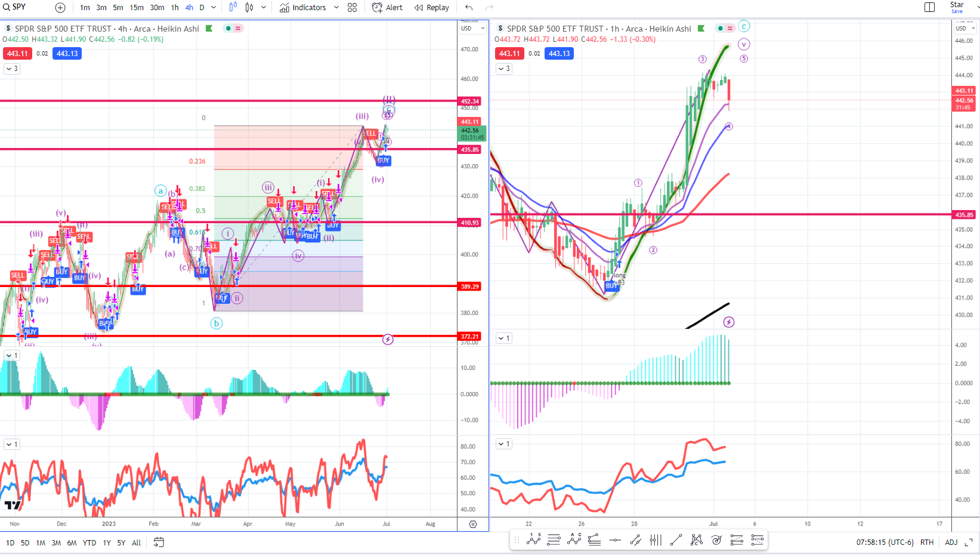Select the horizontal lines drawing tool

click(554, 540)
